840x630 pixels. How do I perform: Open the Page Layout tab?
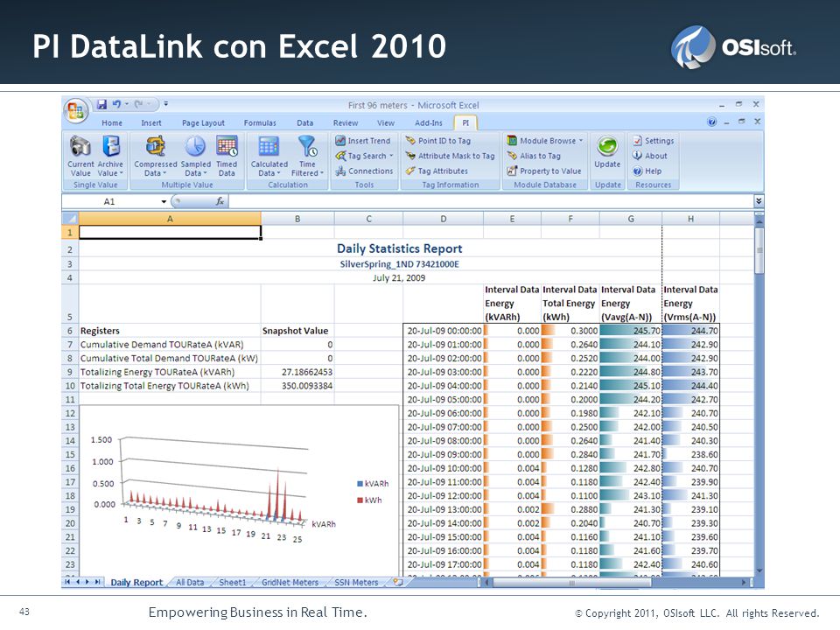(203, 122)
